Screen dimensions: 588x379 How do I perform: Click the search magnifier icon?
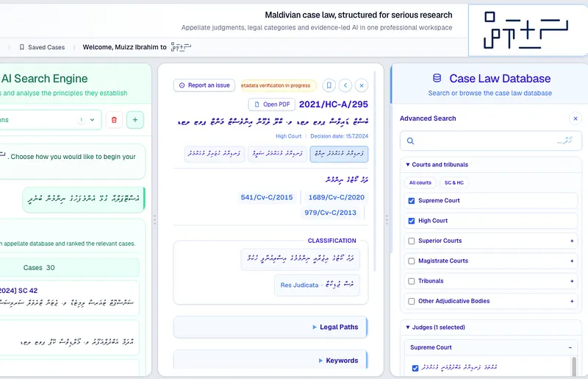coord(411,141)
